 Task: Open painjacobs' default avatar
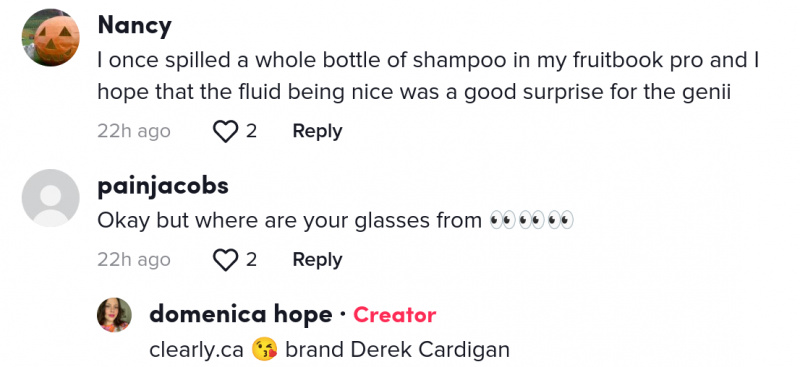coord(51,198)
